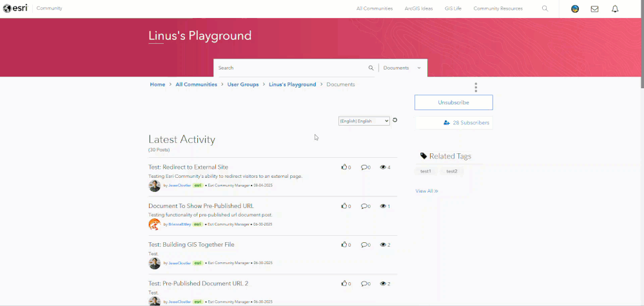Click JesseCloutier avatar on Redirect post

pos(155,186)
